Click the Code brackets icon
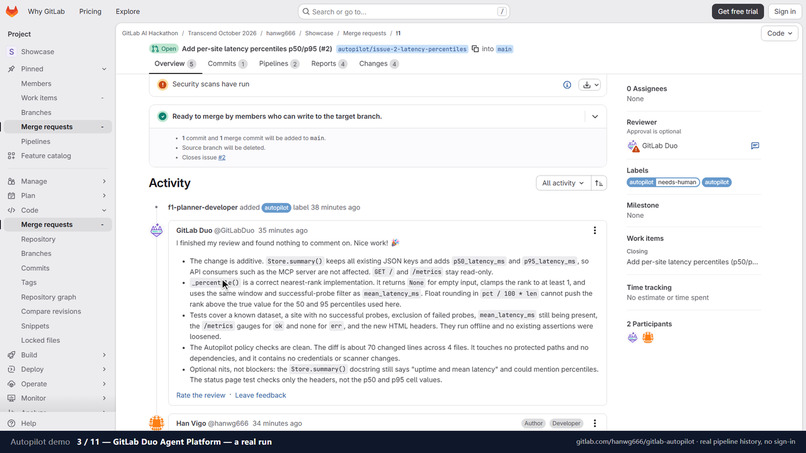The width and height of the screenshot is (806, 453). pyautogui.click(x=11, y=210)
